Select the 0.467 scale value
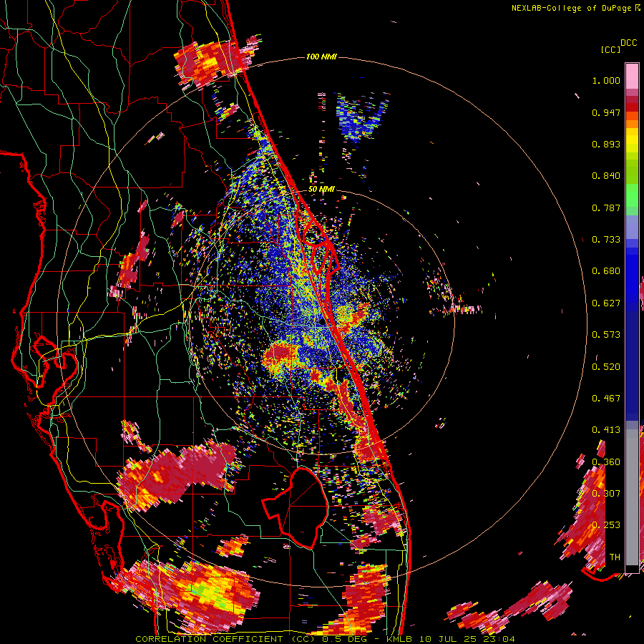The width and height of the screenshot is (644, 644). click(x=606, y=399)
